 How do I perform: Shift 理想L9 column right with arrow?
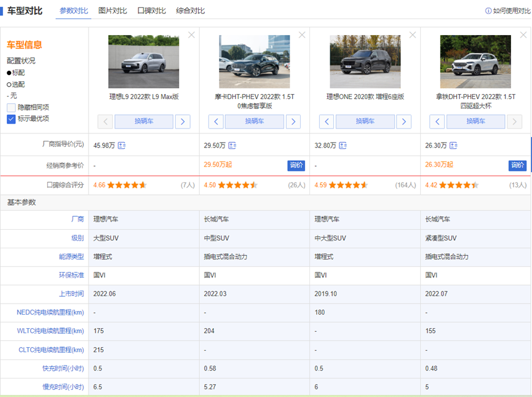[x=183, y=122]
